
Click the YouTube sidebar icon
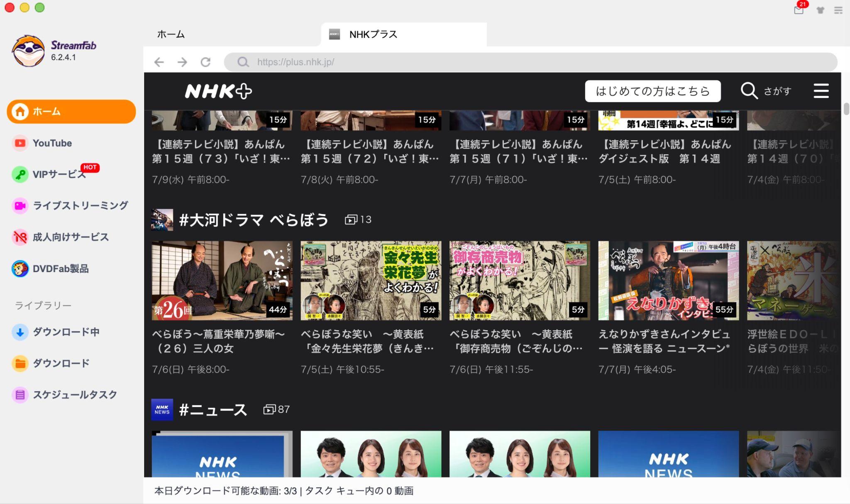[20, 143]
